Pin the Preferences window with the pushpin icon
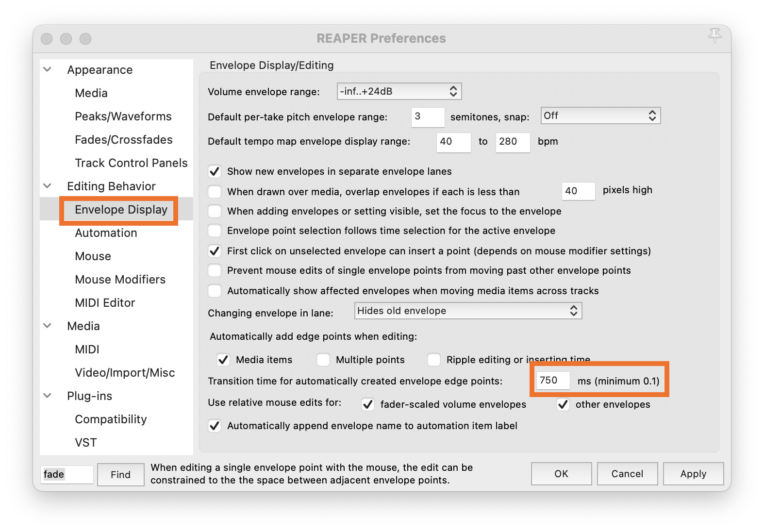 click(x=714, y=35)
